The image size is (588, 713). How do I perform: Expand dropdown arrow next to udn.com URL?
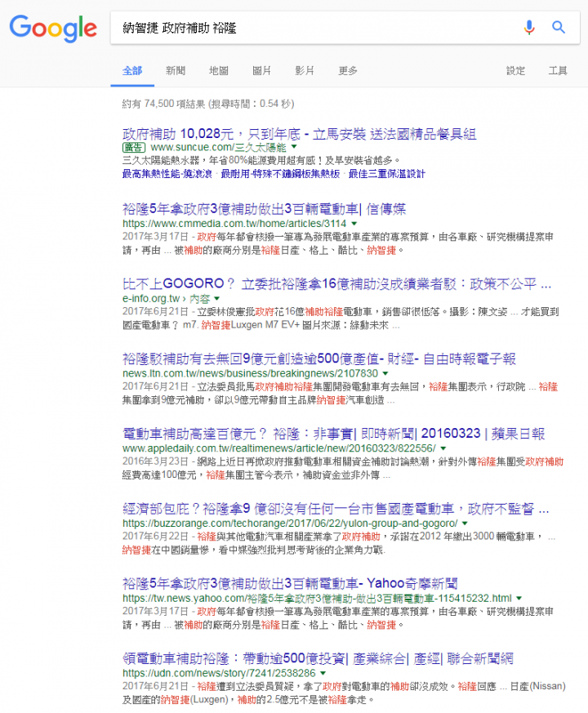[323, 673]
